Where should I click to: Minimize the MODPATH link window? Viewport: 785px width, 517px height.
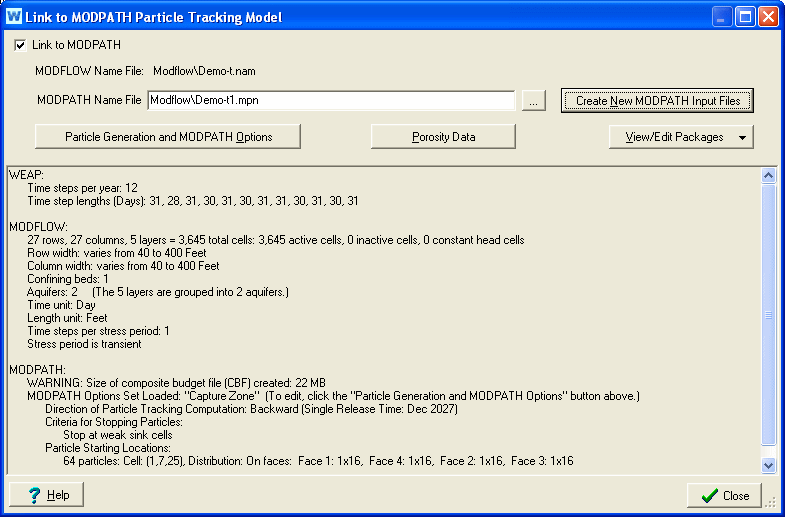pos(721,17)
